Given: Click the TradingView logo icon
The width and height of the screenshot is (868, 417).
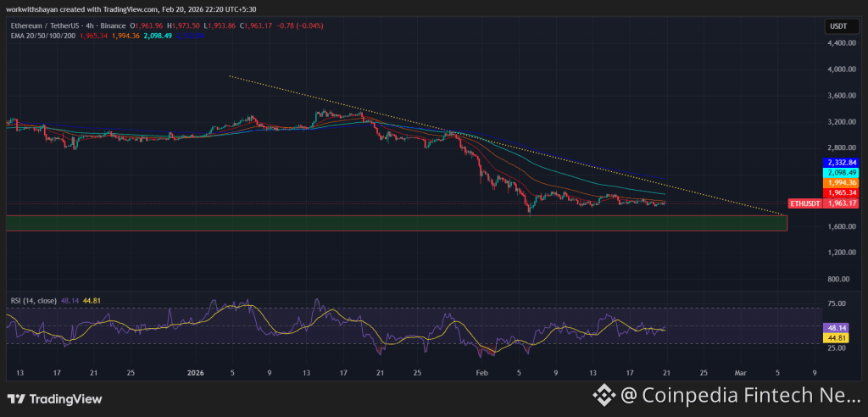Looking at the screenshot, I should pyautogui.click(x=14, y=398).
